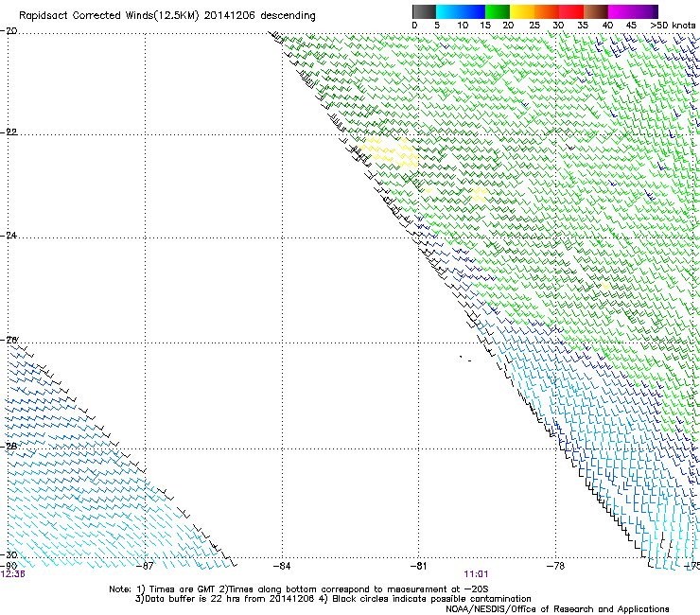700x615 pixels.
Task: Click the purple '11:01' time stamp
Action: [x=476, y=574]
